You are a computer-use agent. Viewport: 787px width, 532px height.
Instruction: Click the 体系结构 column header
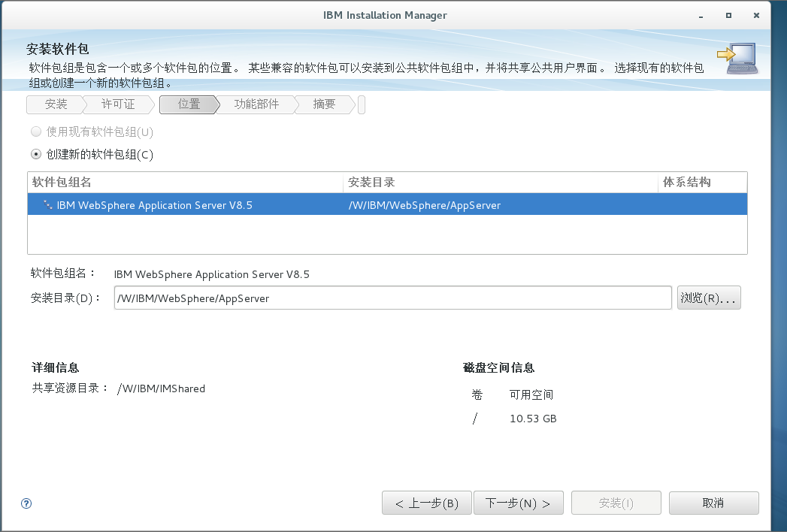(683, 183)
